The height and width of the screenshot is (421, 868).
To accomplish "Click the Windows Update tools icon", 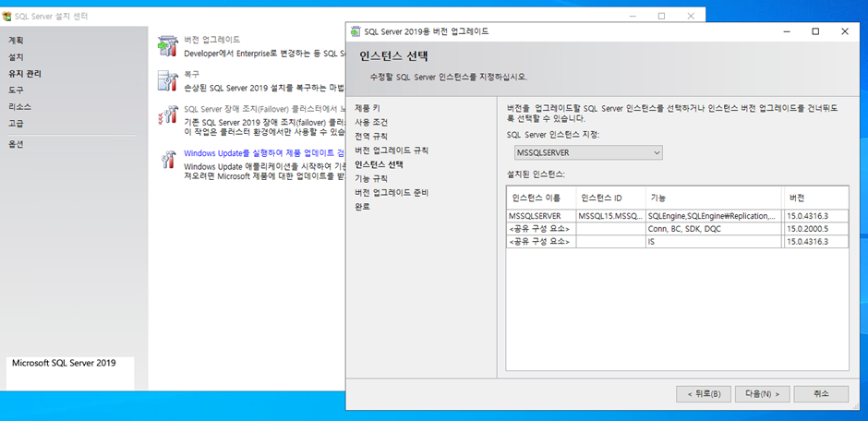I will pos(168,160).
